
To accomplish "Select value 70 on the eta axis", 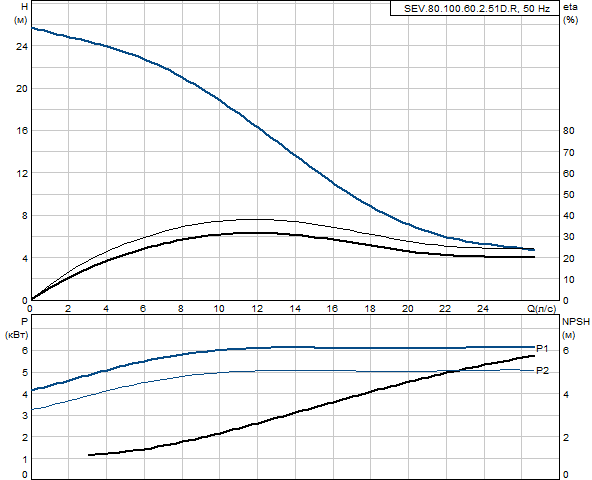I will point(569,153).
